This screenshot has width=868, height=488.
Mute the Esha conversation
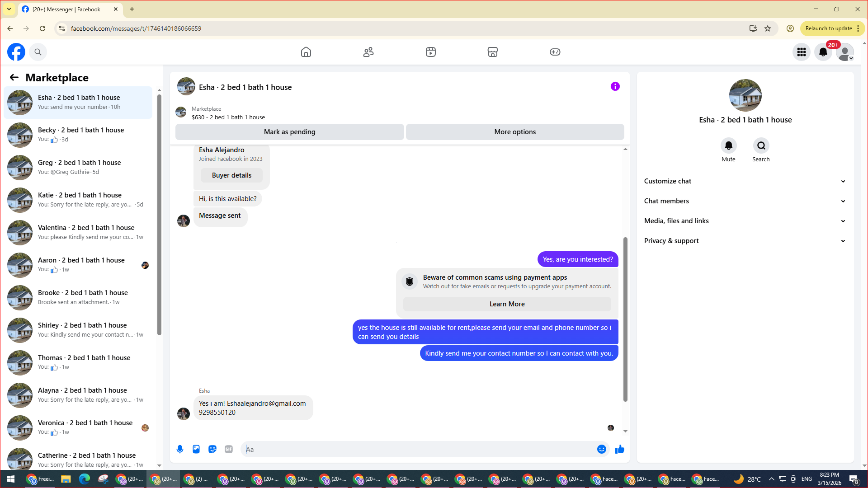point(729,145)
